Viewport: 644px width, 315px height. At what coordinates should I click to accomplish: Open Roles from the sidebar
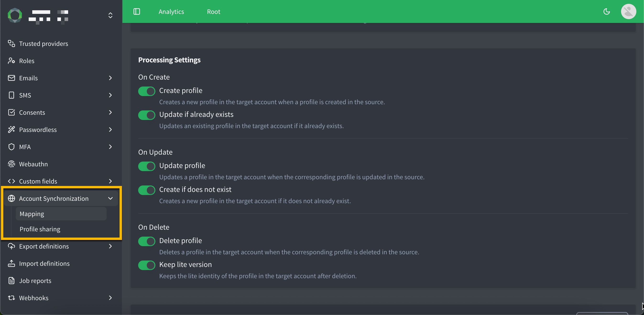[x=27, y=61]
